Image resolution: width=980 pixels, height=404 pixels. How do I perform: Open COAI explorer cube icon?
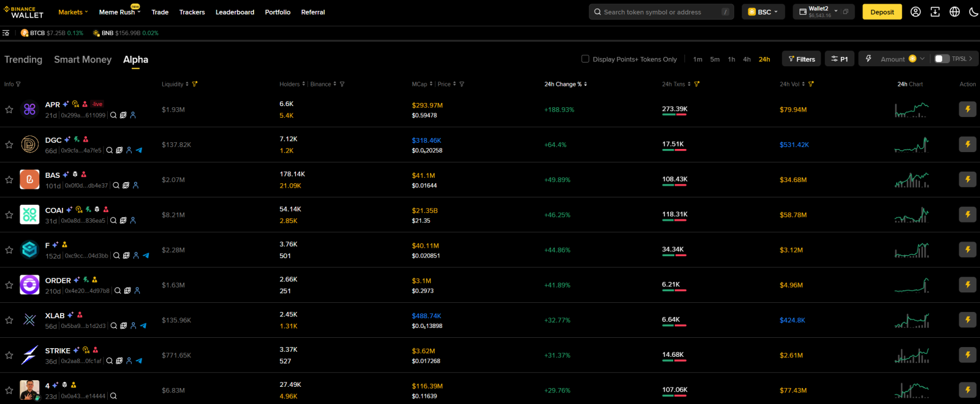(x=123, y=221)
